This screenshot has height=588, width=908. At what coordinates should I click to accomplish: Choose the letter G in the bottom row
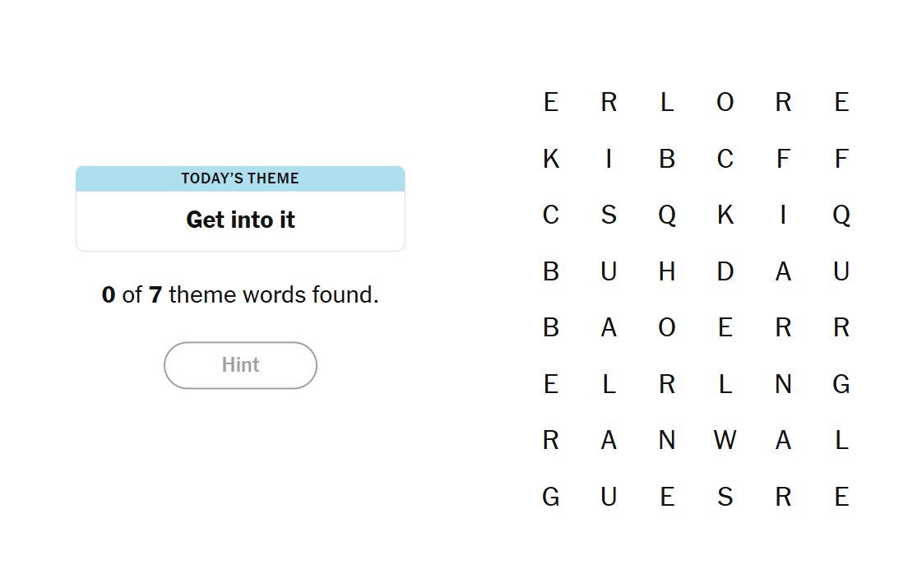(551, 497)
